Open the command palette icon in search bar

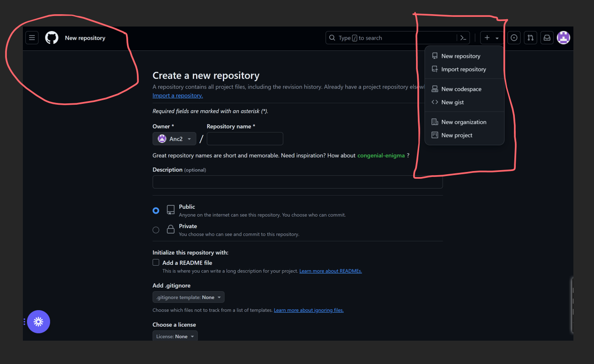pos(463,38)
